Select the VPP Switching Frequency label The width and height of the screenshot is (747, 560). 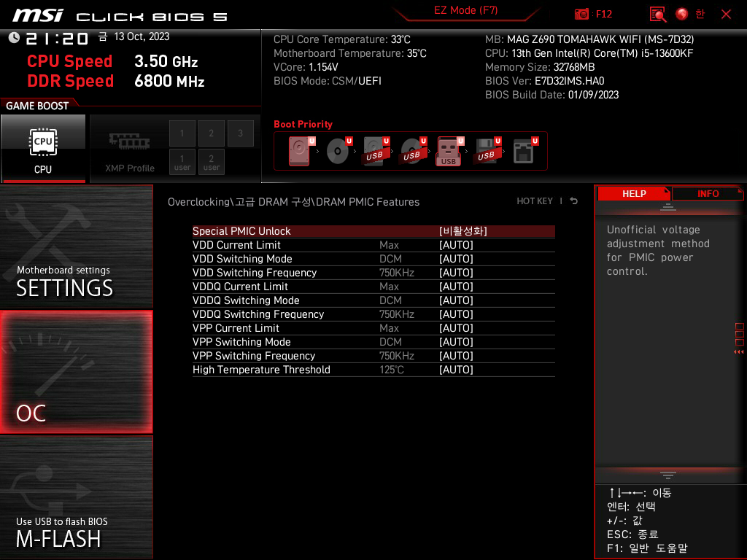[x=254, y=356]
